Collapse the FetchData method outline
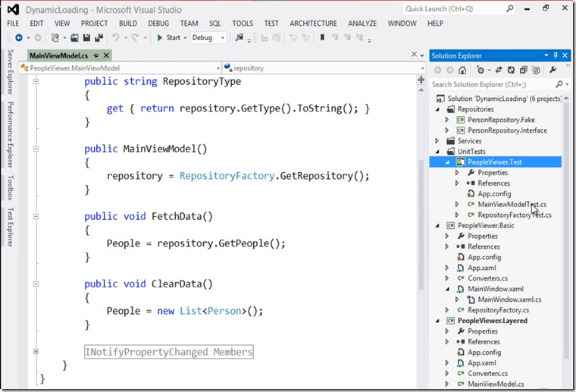This screenshot has height=392, width=576. point(36,216)
